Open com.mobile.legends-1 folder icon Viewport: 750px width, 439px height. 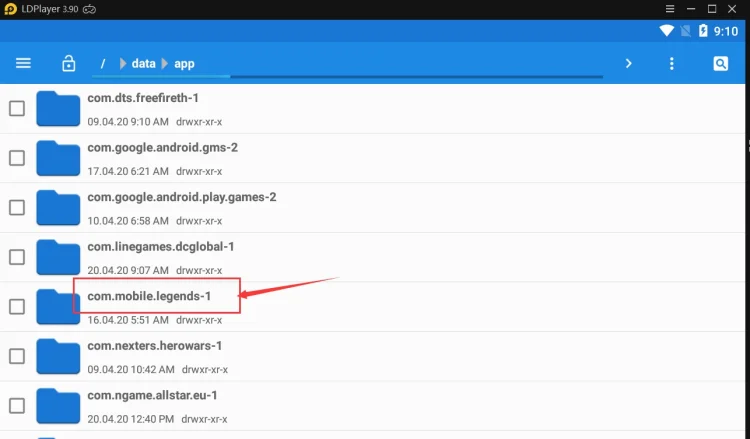coord(58,307)
